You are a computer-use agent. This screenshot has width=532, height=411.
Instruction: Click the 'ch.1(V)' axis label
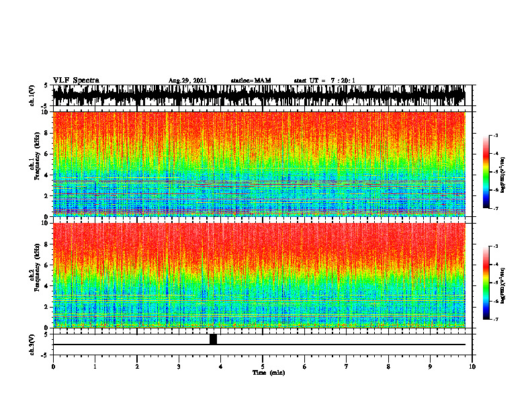tap(32, 95)
